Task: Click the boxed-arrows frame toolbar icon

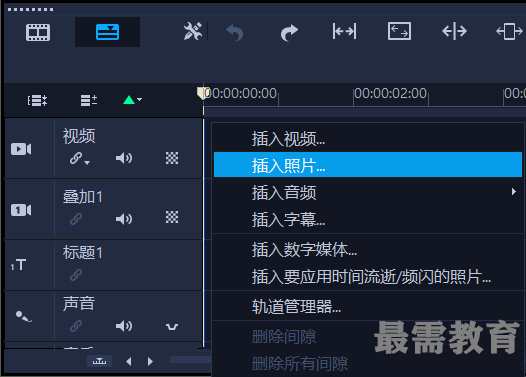Action: 399,31
